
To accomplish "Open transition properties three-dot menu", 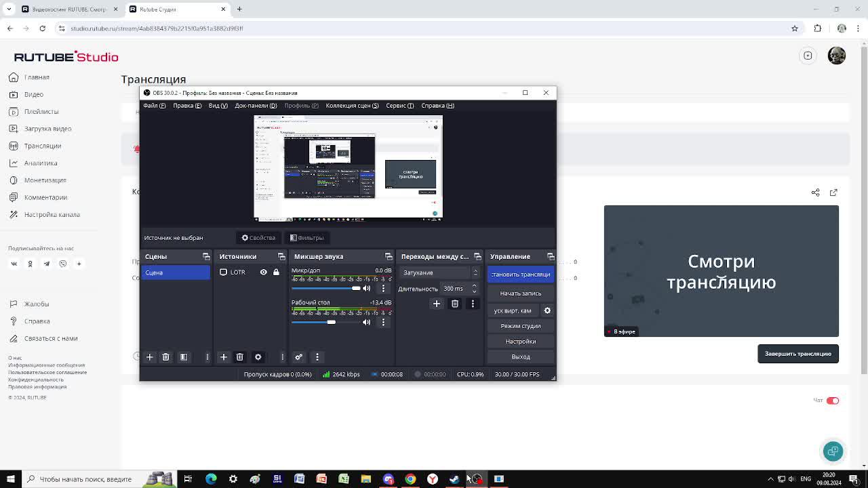I will [473, 304].
